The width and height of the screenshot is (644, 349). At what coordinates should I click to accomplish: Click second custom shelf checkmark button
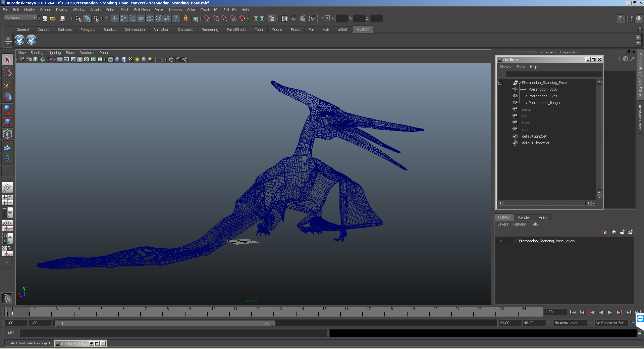31,40
